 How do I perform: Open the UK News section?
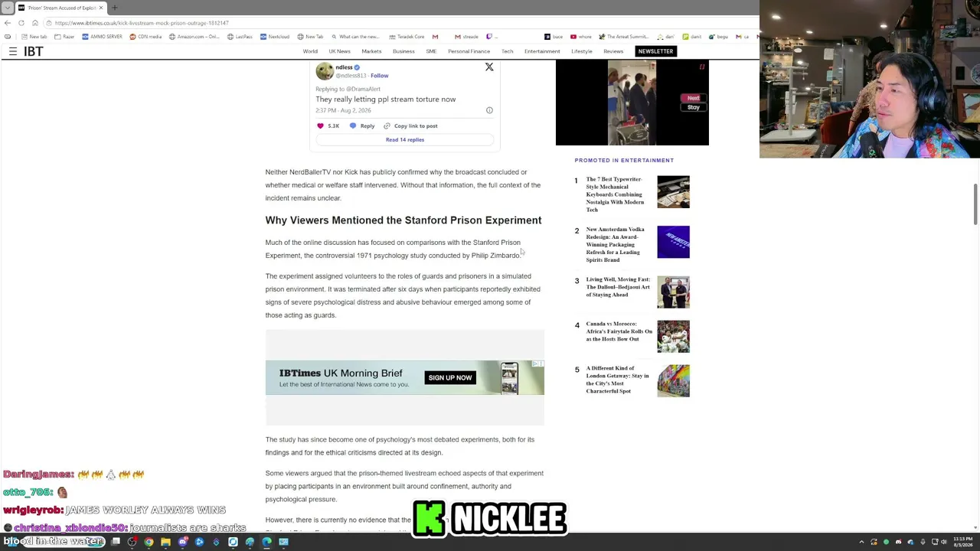[x=339, y=51]
